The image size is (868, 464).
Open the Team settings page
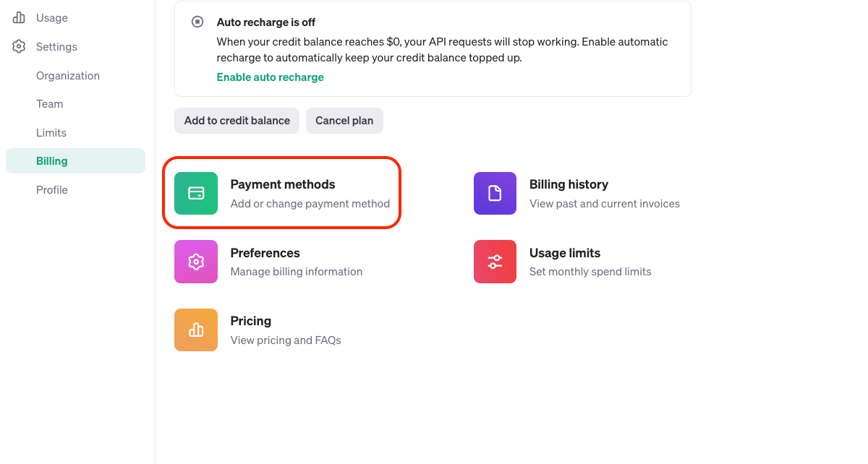50,103
